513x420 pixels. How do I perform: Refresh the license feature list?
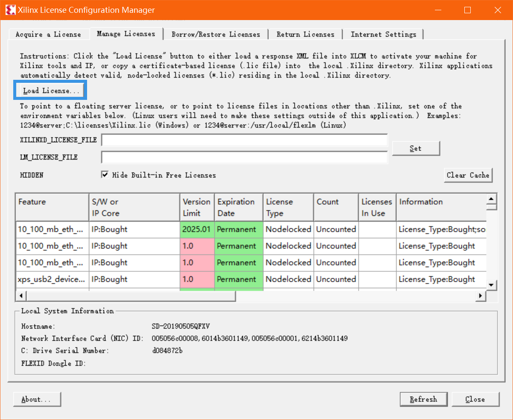423,399
